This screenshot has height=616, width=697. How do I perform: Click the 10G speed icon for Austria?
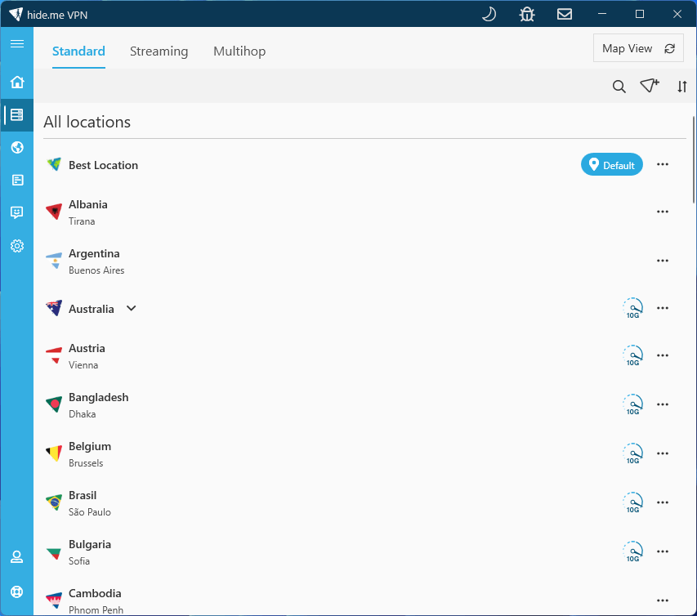[x=632, y=356]
